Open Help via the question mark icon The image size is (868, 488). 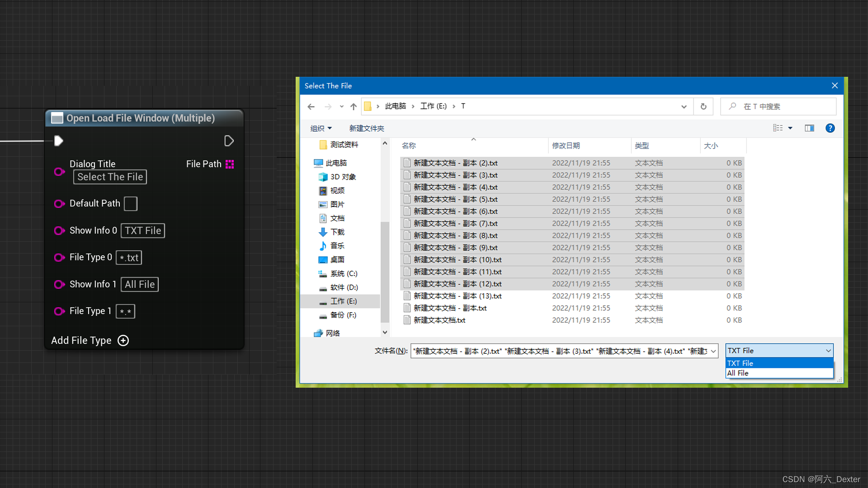click(830, 128)
